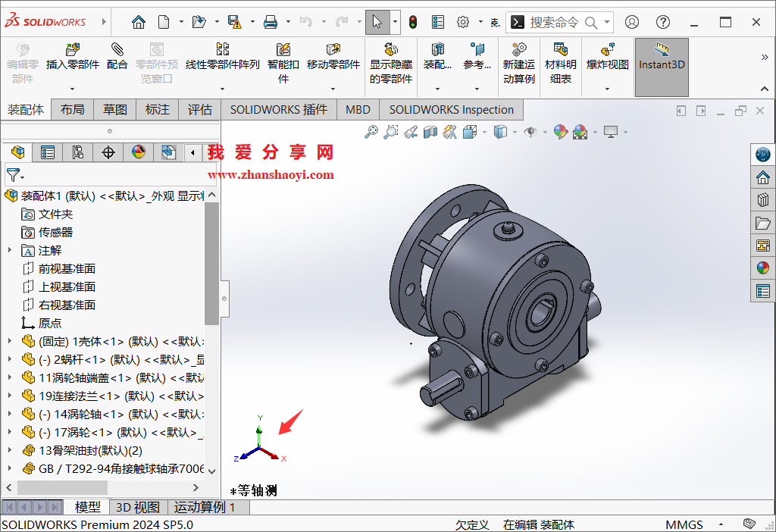Open the SOLIDWORKS Resources house task pane icon
Screen dimensions: 776x532
[762, 177]
